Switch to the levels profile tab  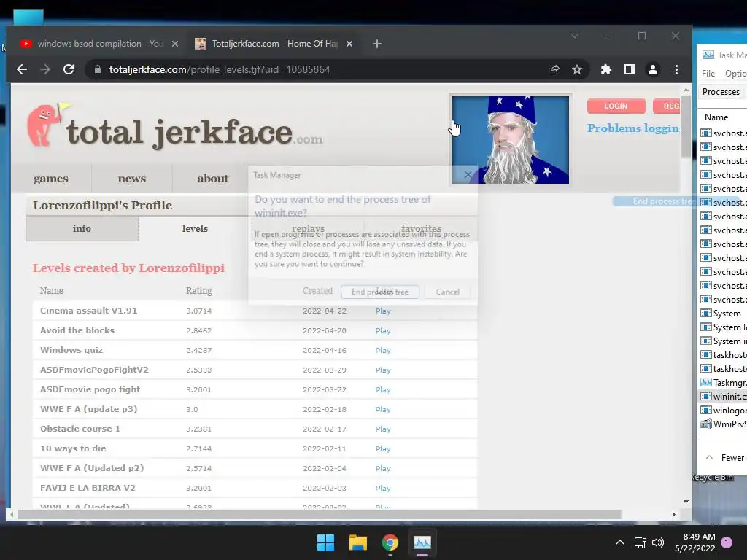[x=195, y=228]
